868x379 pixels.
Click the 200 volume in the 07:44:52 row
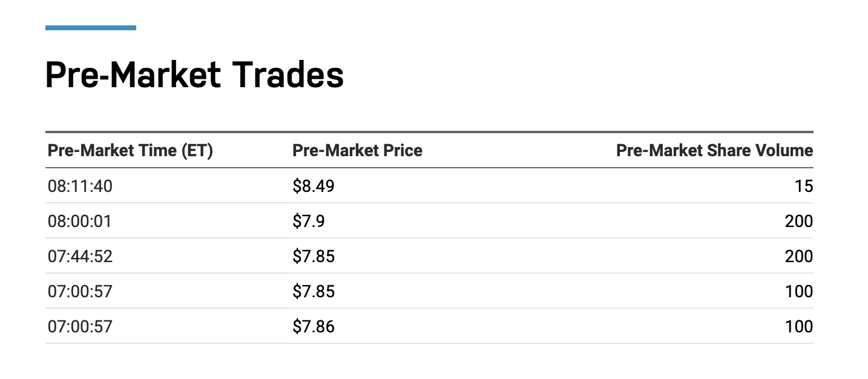800,256
